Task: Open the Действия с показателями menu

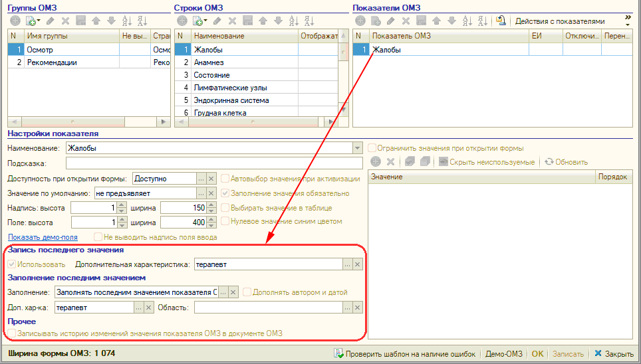Action: [560, 21]
